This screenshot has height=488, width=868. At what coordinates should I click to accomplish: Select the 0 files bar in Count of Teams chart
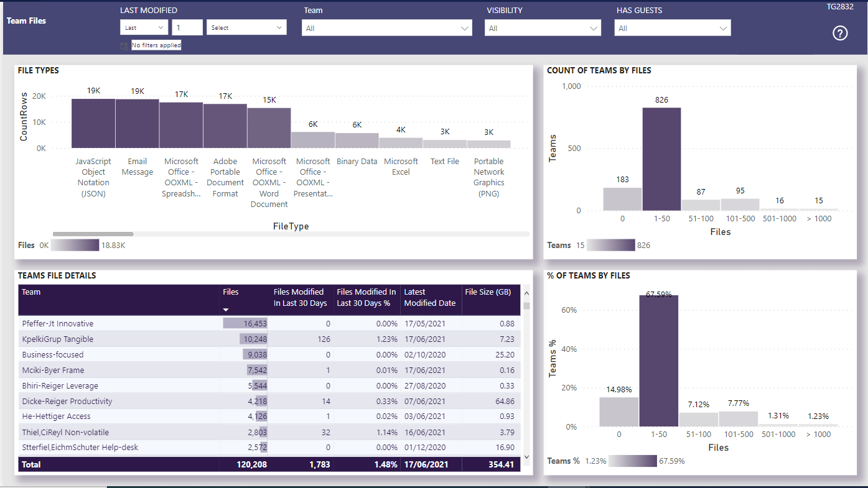pos(622,199)
